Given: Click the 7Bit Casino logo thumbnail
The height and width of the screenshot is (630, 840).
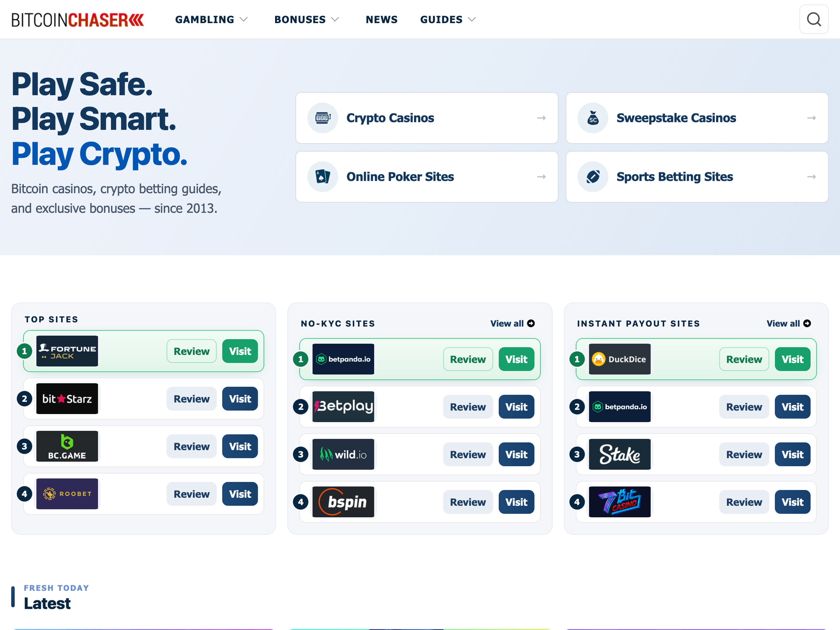Looking at the screenshot, I should [620, 502].
